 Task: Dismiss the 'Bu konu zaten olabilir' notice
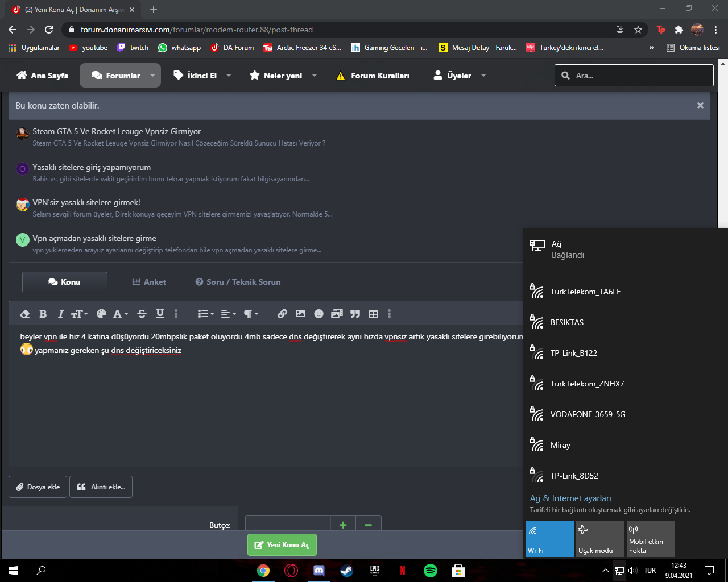700,105
